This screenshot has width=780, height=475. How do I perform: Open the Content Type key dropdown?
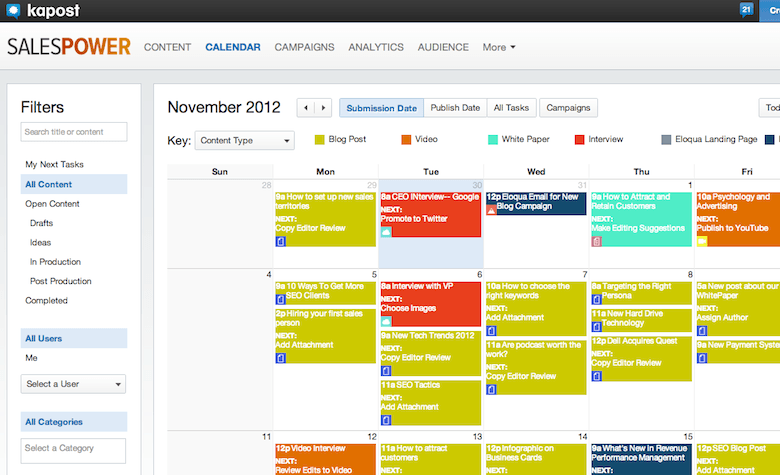(244, 140)
